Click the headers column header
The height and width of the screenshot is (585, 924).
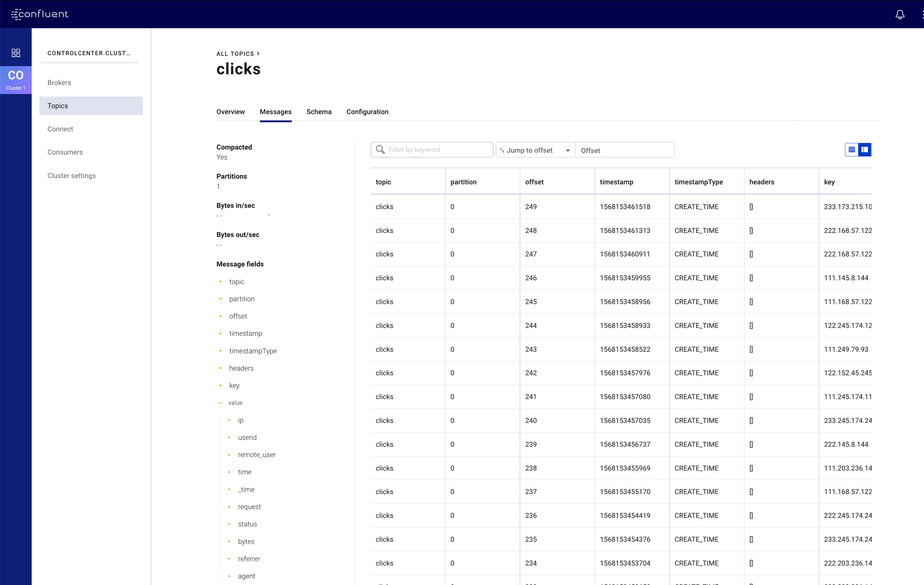[762, 182]
